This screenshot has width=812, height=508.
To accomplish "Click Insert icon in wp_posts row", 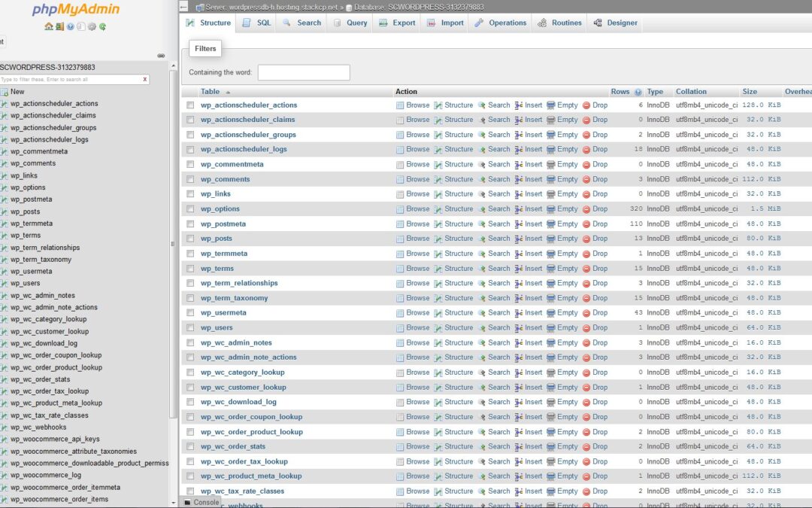I will (518, 239).
